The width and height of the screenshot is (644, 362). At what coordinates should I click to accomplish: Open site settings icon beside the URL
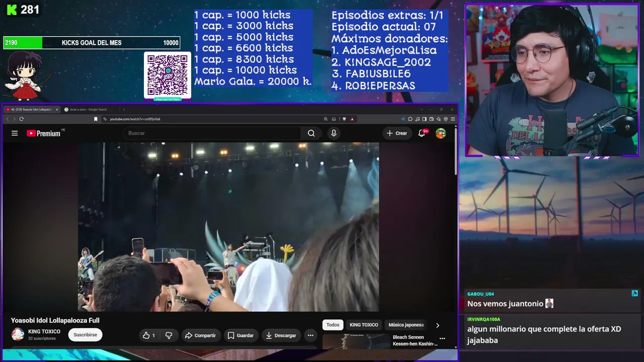(105, 119)
